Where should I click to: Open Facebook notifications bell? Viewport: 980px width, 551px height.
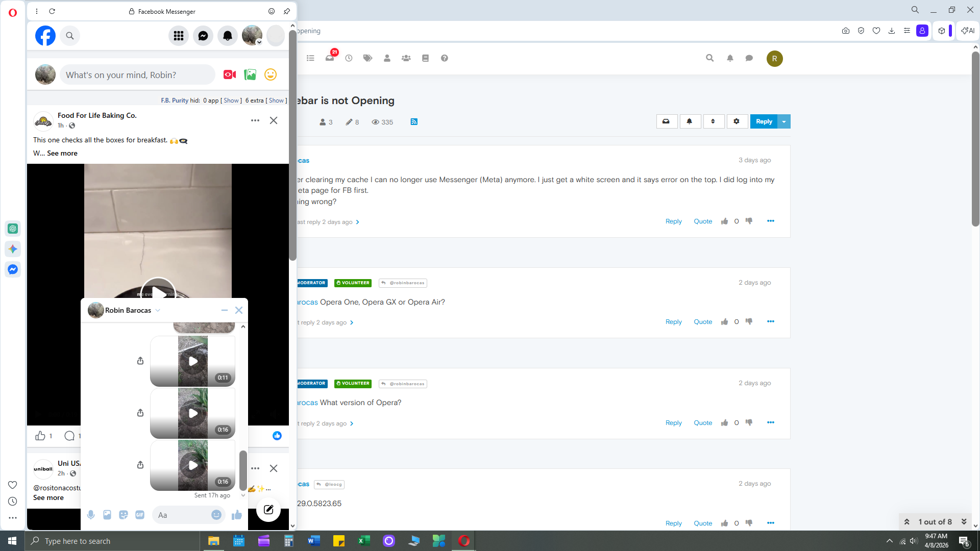[228, 36]
